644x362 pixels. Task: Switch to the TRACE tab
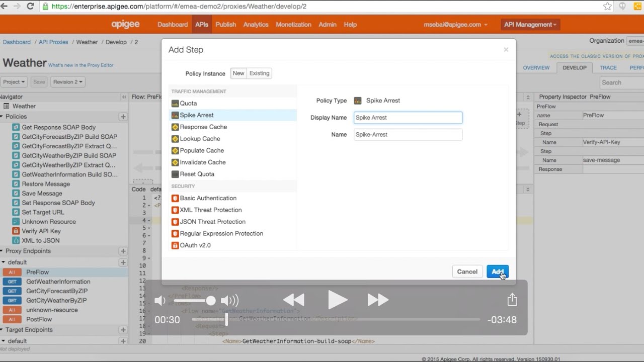[608, 68]
